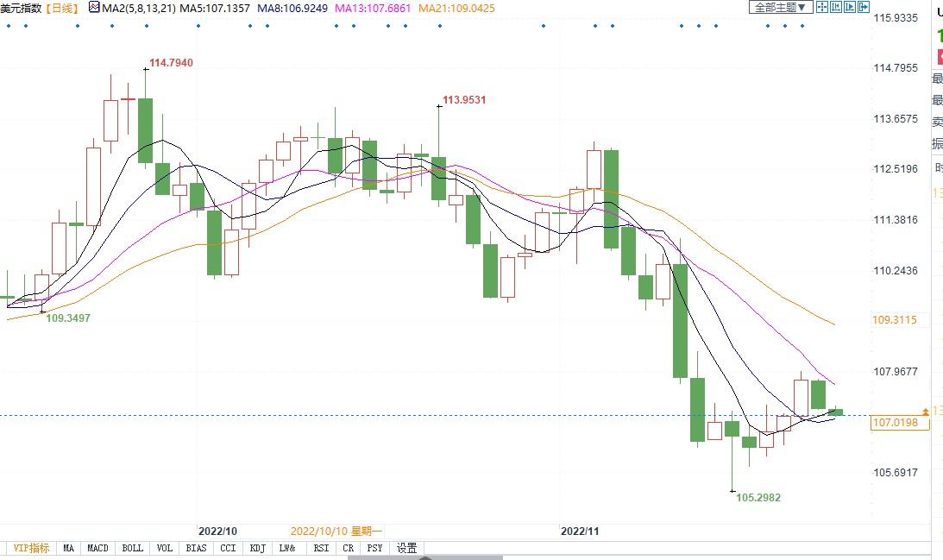Click the crosshair cursor icon

point(822,7)
